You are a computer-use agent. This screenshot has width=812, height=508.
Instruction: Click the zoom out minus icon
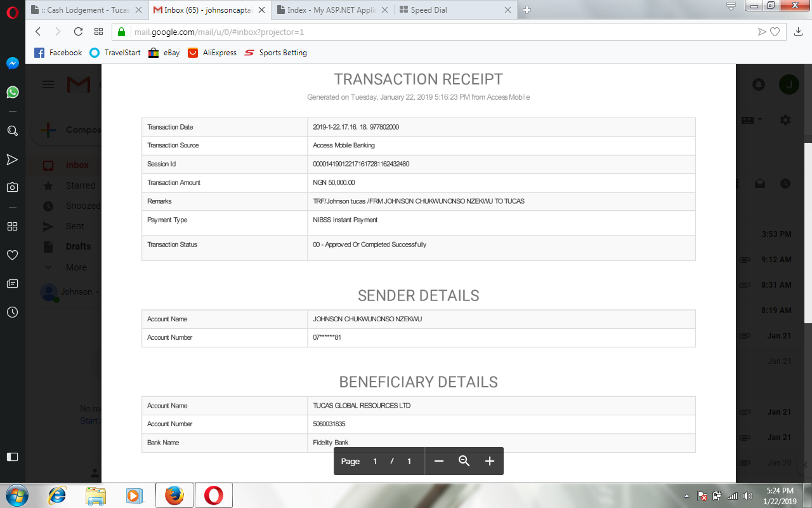pos(438,461)
